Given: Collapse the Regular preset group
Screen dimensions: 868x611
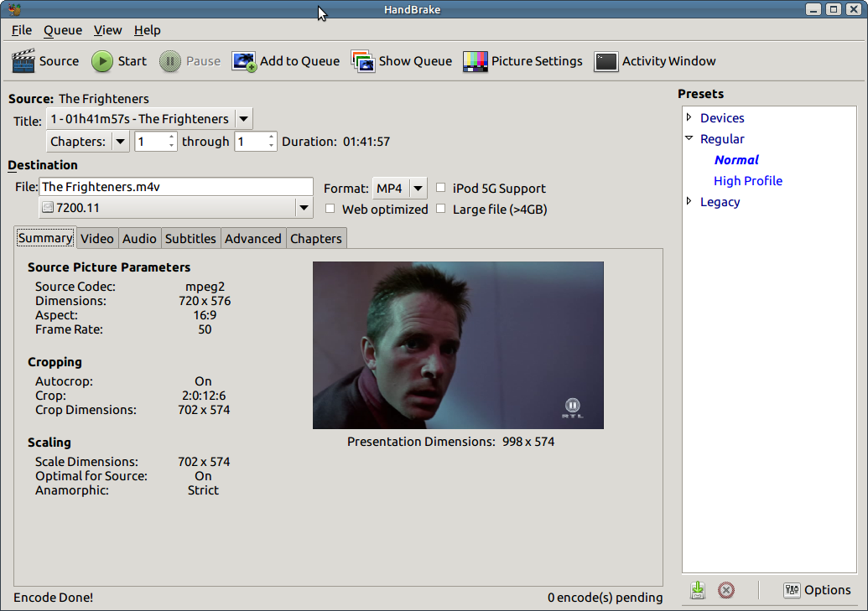Looking at the screenshot, I should click(x=689, y=138).
